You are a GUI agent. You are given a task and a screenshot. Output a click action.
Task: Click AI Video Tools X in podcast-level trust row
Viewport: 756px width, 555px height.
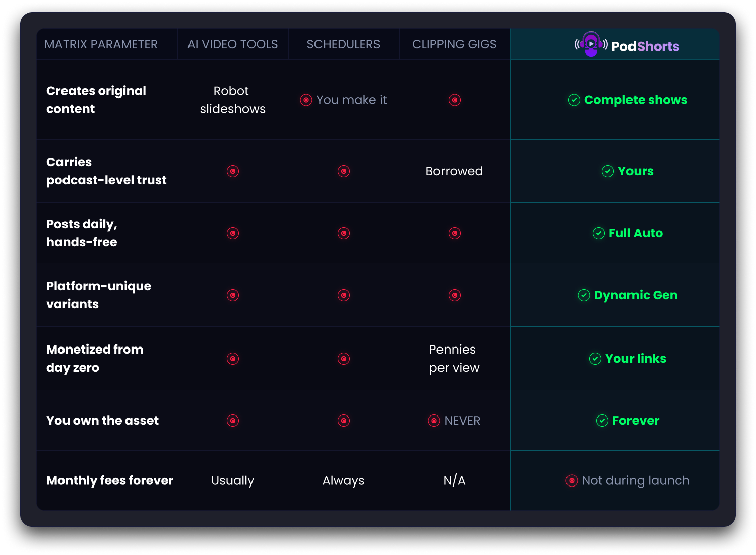point(233,171)
